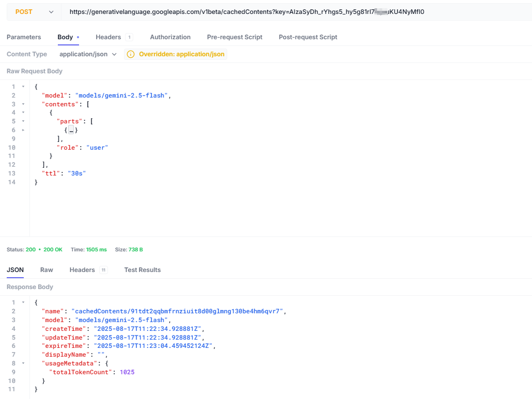Collapse response body line 1 fold arrow
The width and height of the screenshot is (532, 399).
[23, 302]
